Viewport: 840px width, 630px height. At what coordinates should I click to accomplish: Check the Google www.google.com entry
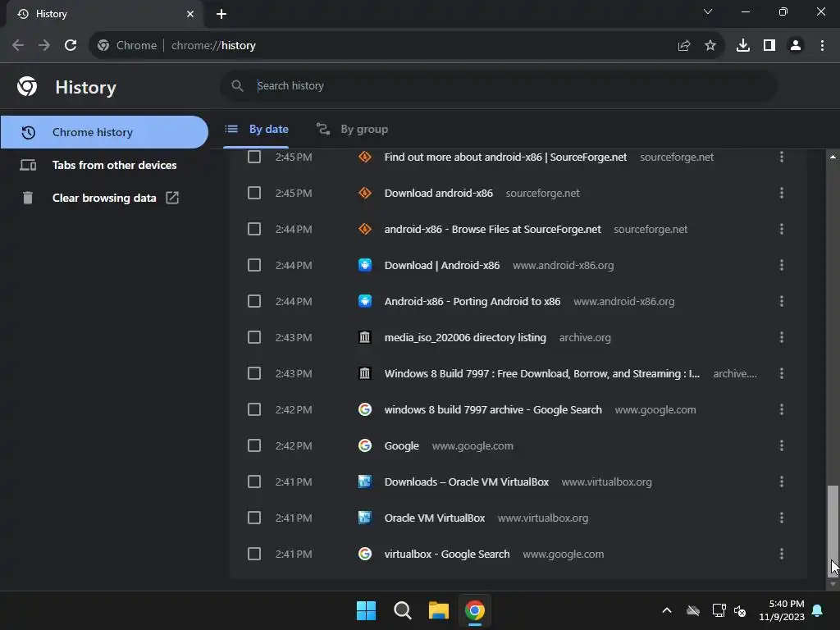coord(254,445)
